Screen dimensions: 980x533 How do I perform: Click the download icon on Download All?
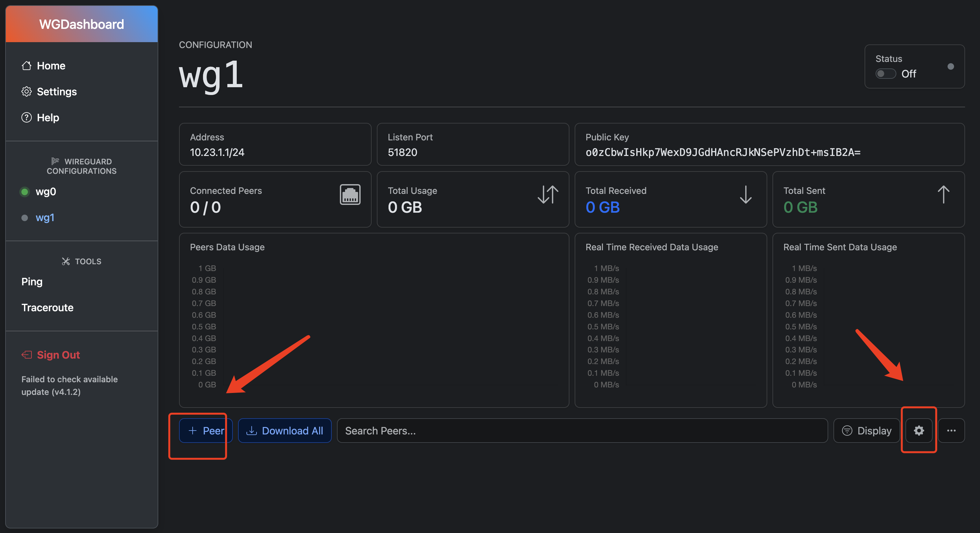click(251, 431)
